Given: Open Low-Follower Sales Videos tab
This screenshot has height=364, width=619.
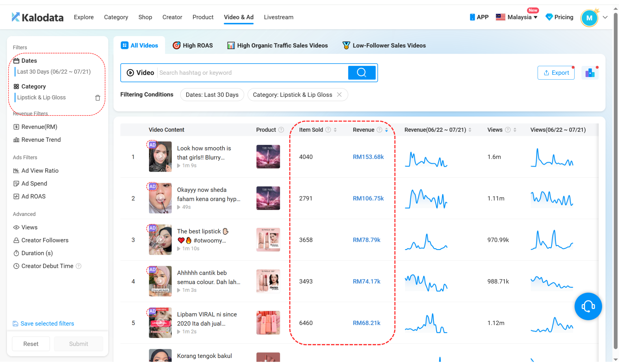Looking at the screenshot, I should (384, 45).
